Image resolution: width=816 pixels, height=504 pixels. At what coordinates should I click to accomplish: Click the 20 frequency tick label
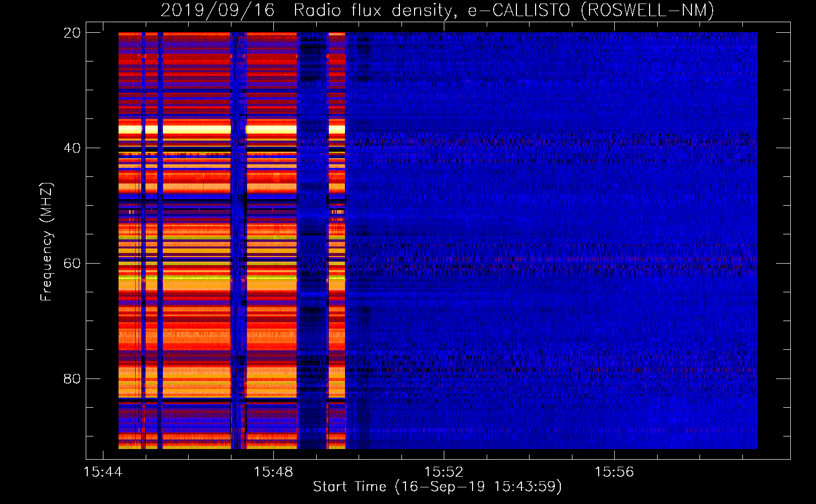72,33
